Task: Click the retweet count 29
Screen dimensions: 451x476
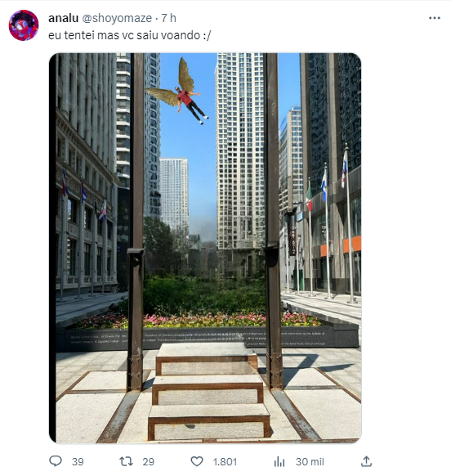Action: (149, 462)
